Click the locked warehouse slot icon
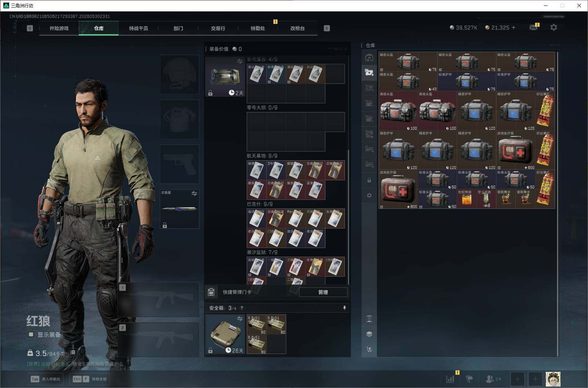The height and width of the screenshot is (388, 588). coord(369,180)
